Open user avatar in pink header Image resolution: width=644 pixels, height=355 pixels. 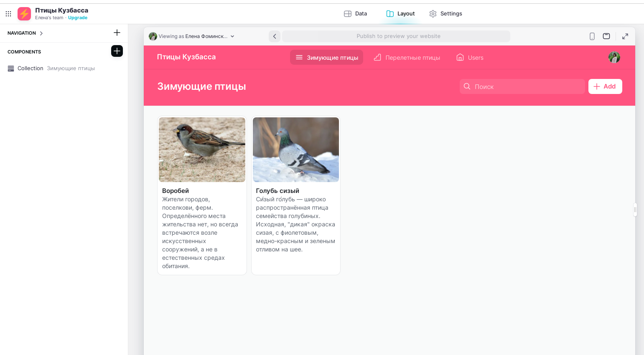[x=614, y=57]
